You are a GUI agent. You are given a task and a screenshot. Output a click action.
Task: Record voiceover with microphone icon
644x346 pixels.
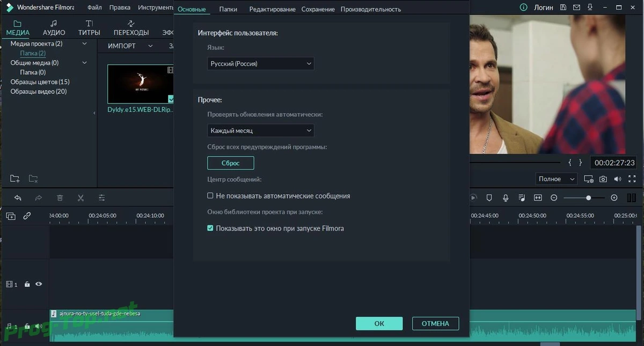tap(506, 197)
